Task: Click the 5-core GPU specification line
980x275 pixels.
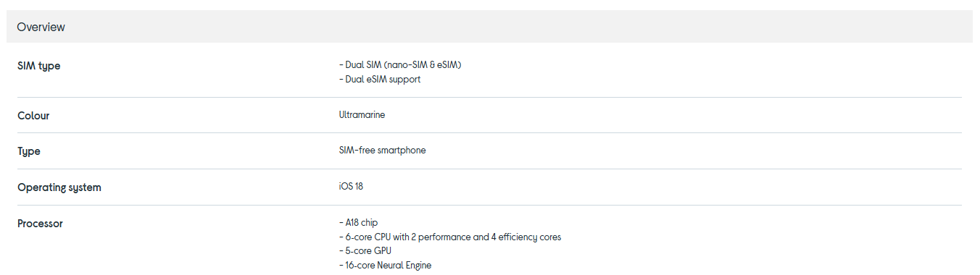Action: [367, 251]
